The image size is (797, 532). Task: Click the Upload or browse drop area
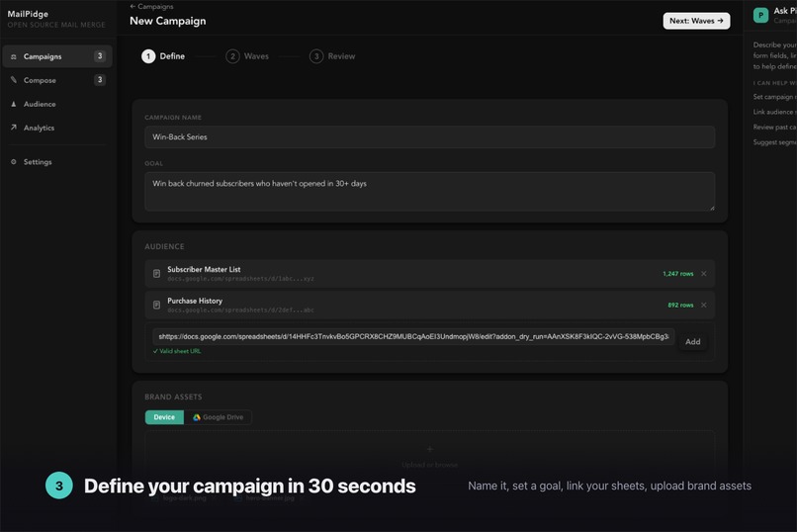coord(429,455)
